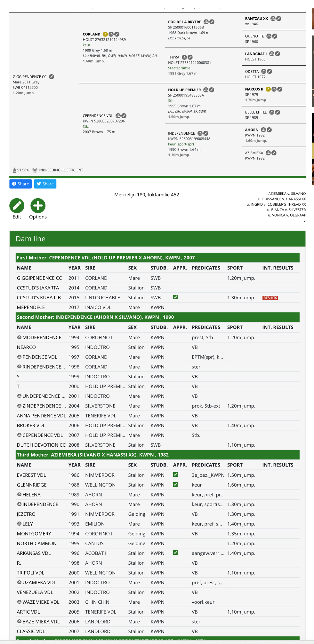Open the ACOBAT II sire link
Image resolution: width=314 pixels, height=644 pixels.
click(x=96, y=553)
